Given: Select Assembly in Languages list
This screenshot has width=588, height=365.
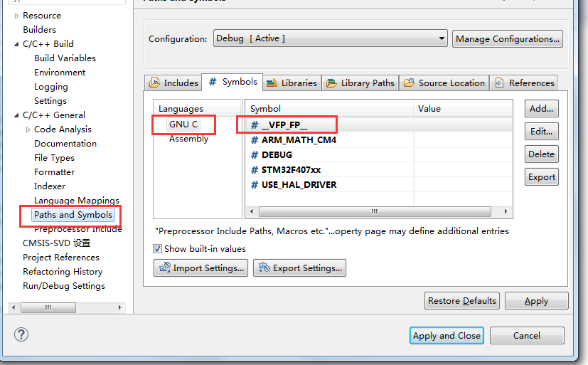Looking at the screenshot, I should [x=188, y=139].
